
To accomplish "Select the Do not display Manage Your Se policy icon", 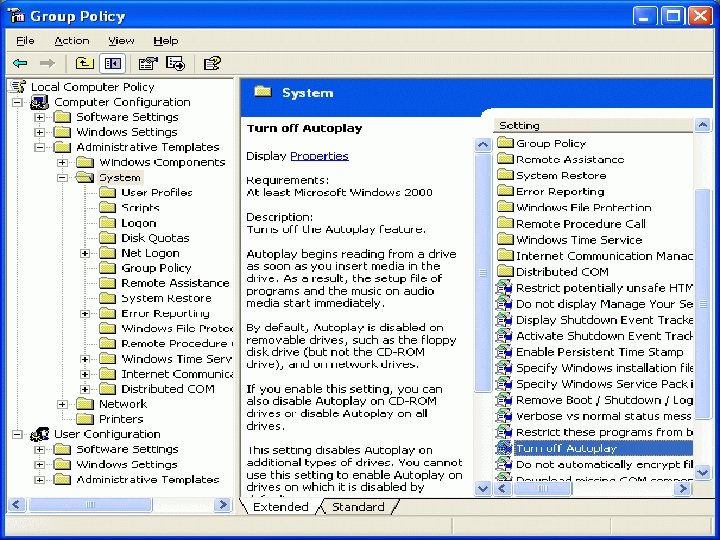I will (x=504, y=304).
